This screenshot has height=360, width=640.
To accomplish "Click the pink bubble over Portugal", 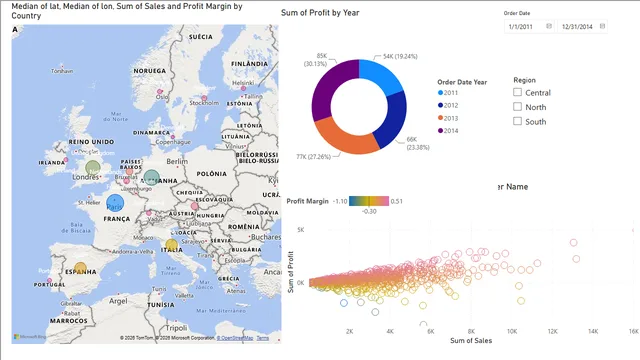I will coord(49,280).
